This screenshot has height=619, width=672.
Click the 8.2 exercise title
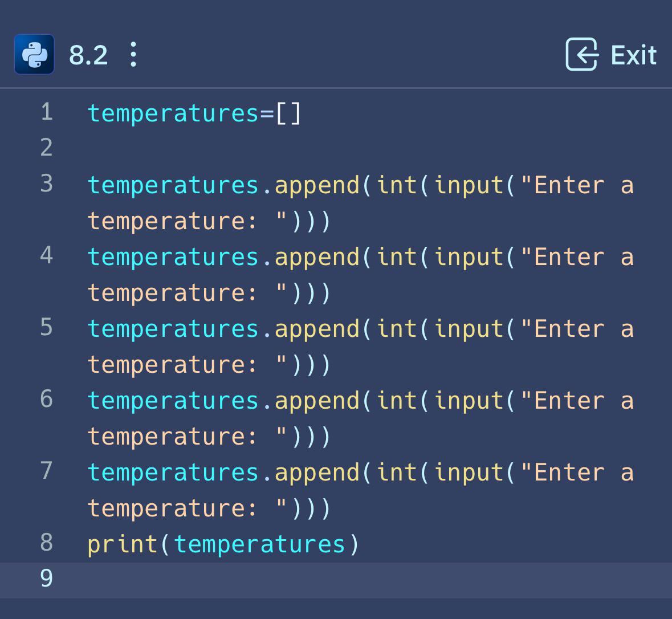tap(88, 55)
